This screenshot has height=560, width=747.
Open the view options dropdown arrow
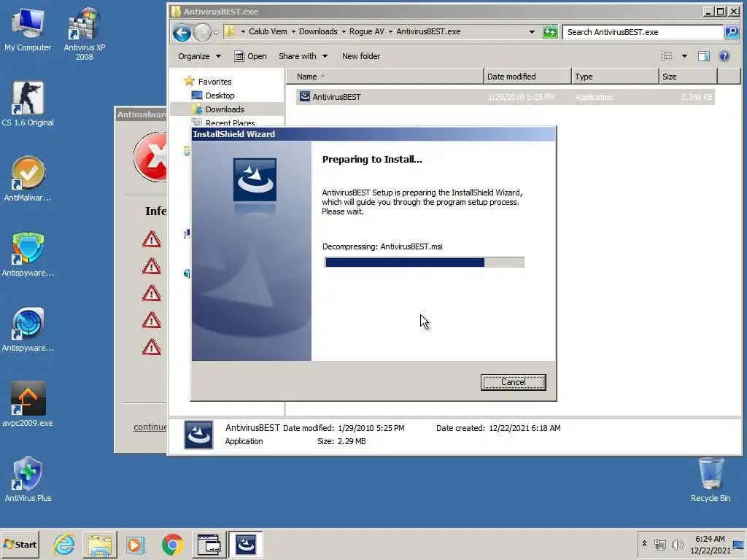click(x=684, y=56)
